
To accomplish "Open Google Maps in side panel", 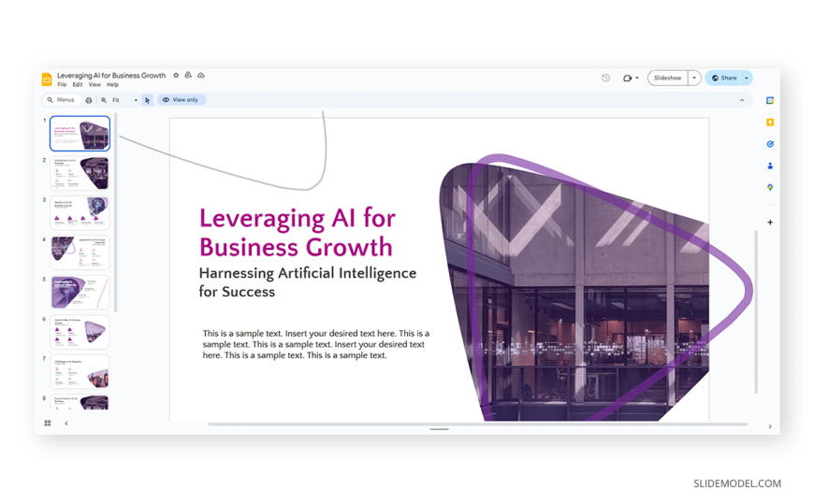I will [770, 188].
